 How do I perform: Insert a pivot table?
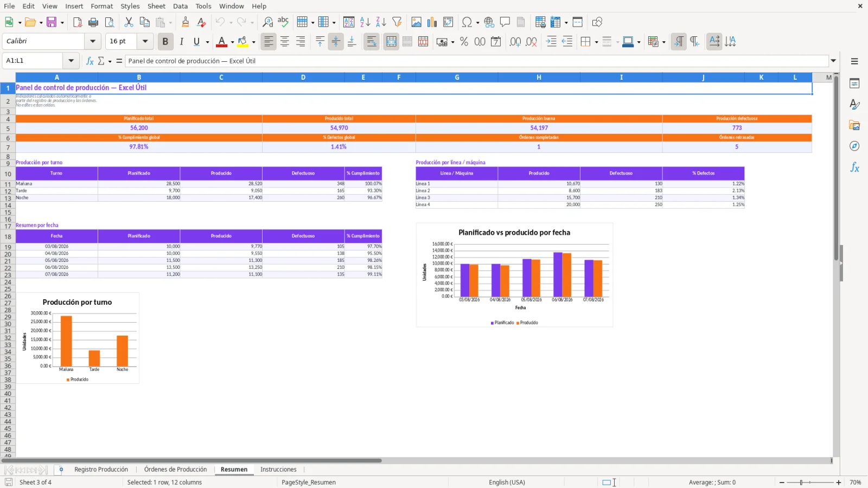coord(448,22)
